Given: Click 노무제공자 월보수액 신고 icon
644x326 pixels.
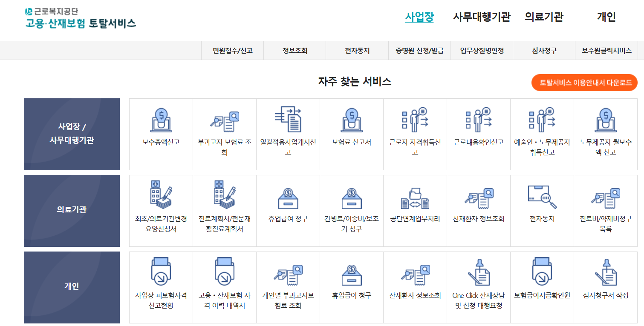Looking at the screenshot, I should coord(605,128).
